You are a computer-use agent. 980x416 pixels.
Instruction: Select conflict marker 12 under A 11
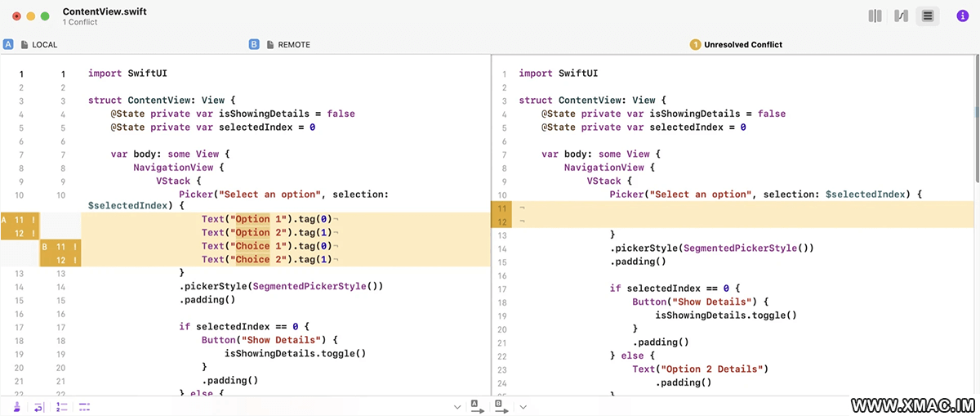[x=20, y=233]
